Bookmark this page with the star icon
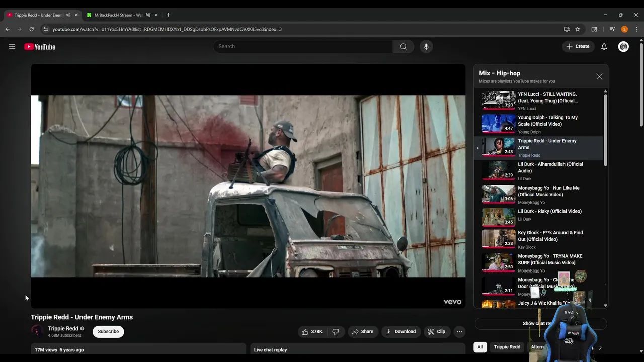 578,29
